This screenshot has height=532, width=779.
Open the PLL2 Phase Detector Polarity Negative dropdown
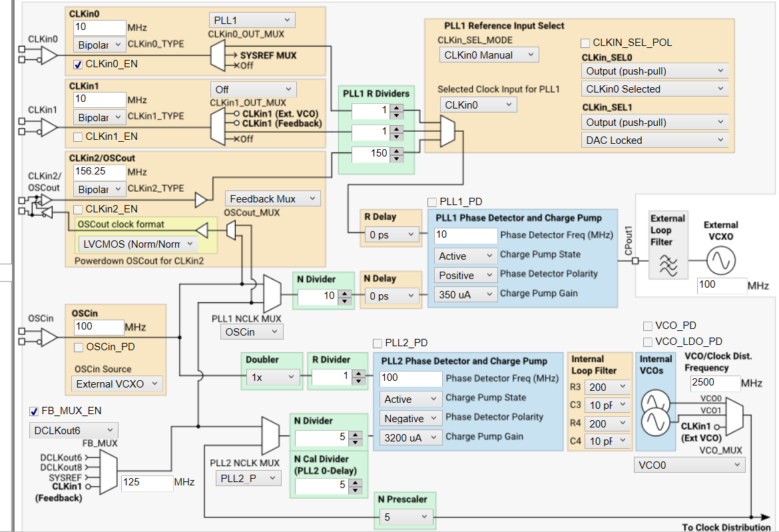(x=410, y=418)
